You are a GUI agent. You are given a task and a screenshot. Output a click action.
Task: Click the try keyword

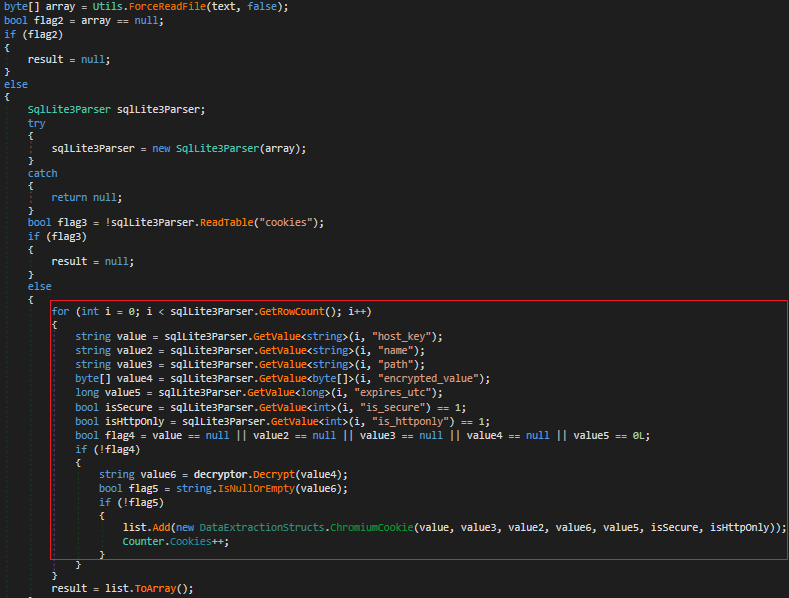[x=37, y=122]
